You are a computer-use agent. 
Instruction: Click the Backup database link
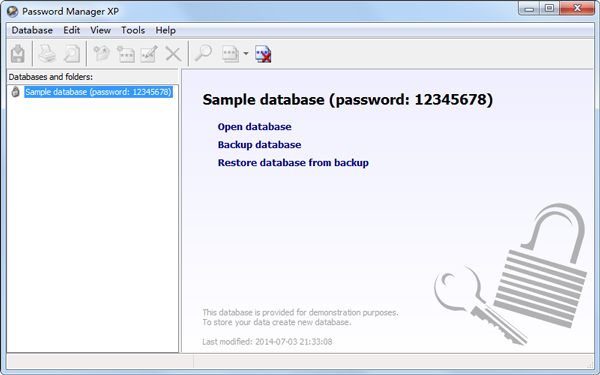pos(259,145)
